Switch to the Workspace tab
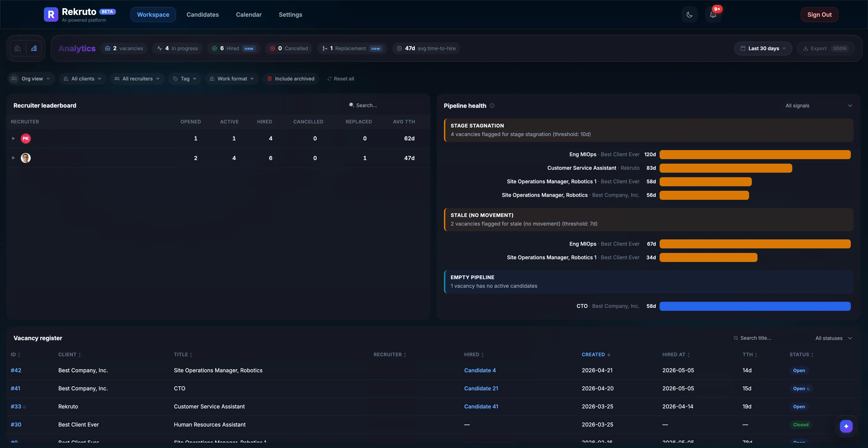Screen dimensions: 868x448 (x=153, y=14)
